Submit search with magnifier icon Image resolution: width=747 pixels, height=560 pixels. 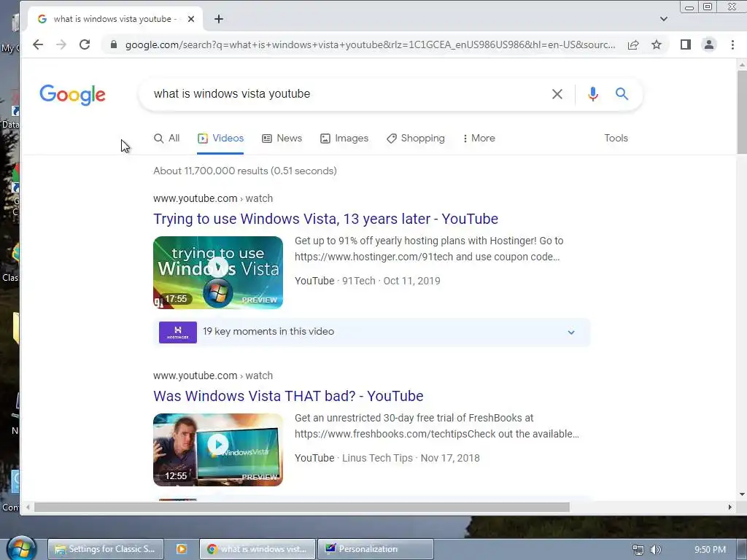point(622,94)
